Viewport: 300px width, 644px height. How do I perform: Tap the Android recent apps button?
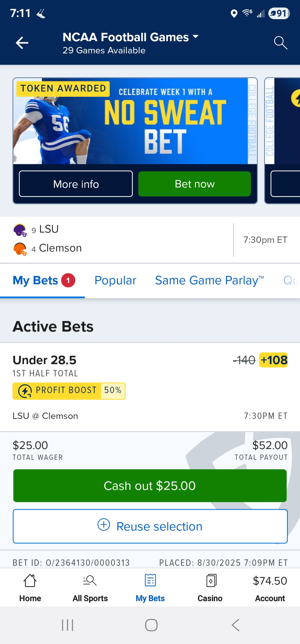67,625
